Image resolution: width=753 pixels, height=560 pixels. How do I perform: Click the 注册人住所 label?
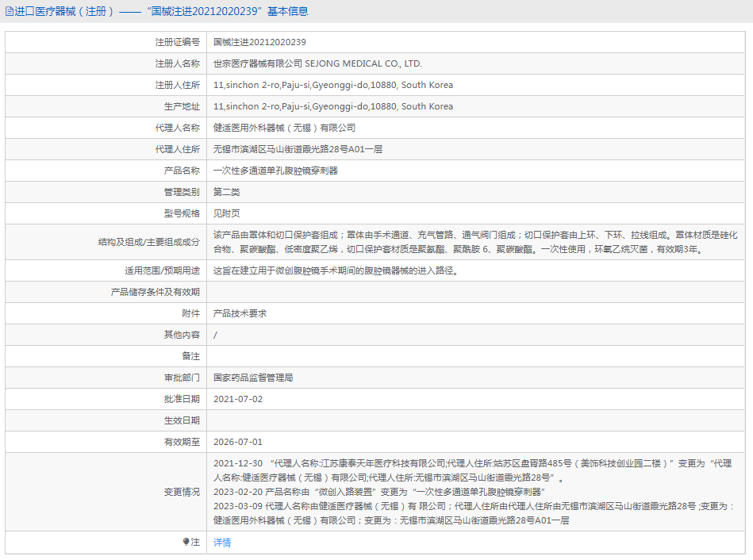point(177,85)
